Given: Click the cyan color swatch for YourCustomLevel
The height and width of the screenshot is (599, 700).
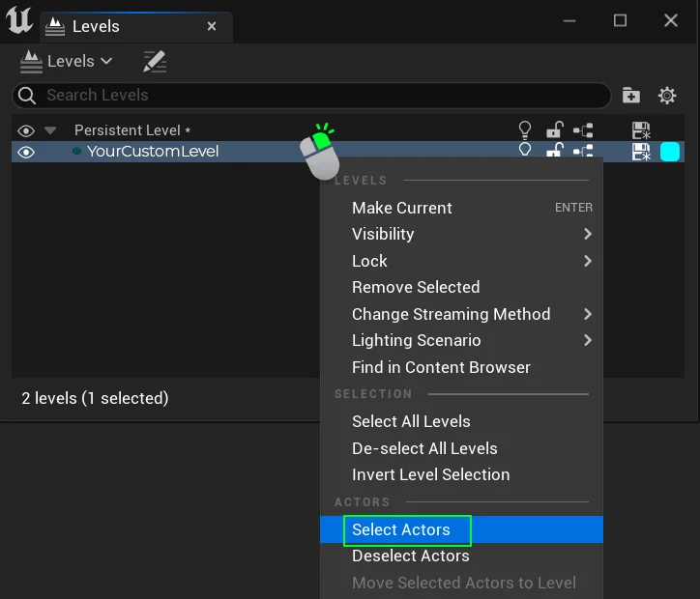Looking at the screenshot, I should click(x=670, y=152).
